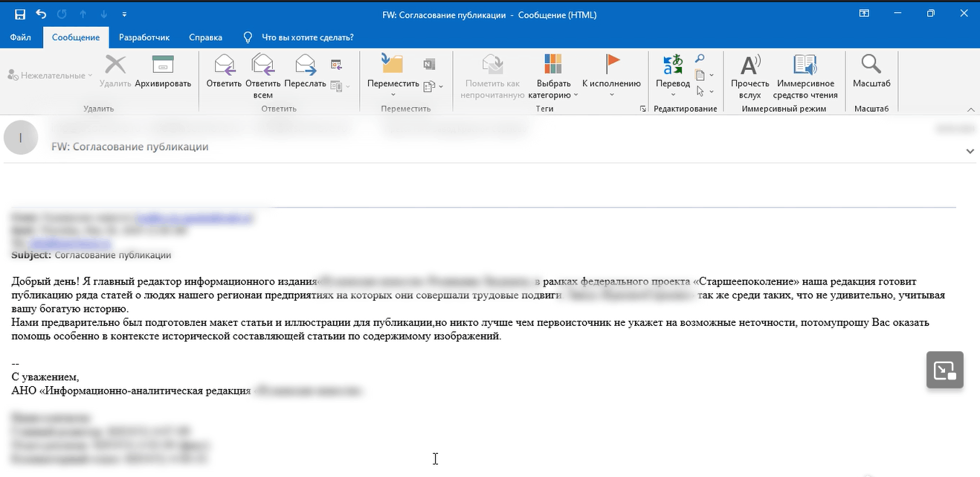Reply with the Ответить button

[x=224, y=71]
